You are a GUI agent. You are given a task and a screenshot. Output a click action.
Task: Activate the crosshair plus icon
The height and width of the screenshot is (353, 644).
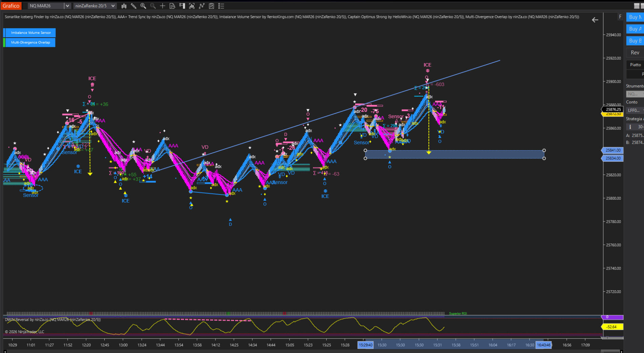163,6
